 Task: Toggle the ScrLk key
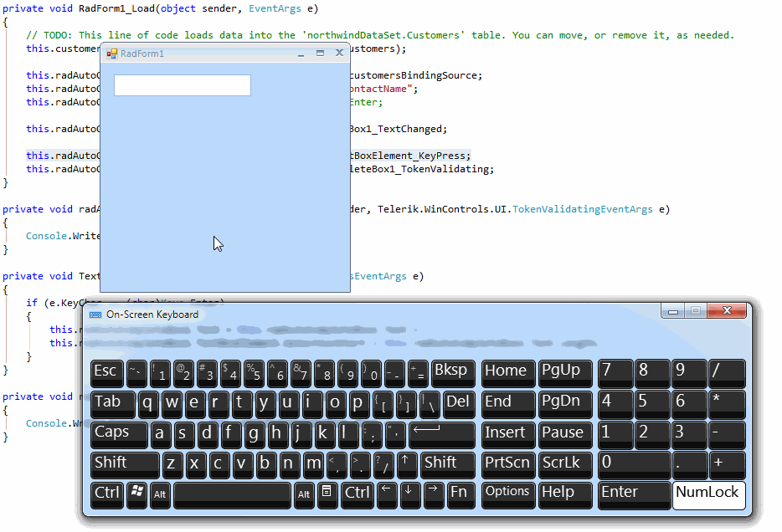tap(565, 465)
